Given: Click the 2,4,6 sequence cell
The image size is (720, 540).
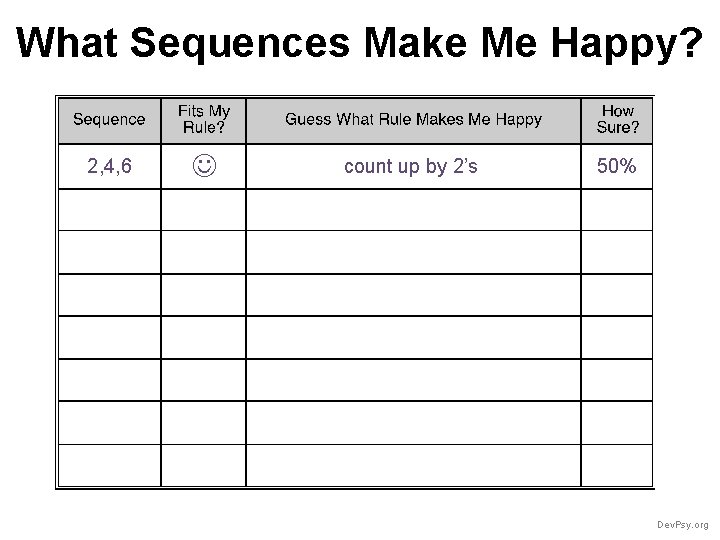Looking at the screenshot, I should [110, 166].
